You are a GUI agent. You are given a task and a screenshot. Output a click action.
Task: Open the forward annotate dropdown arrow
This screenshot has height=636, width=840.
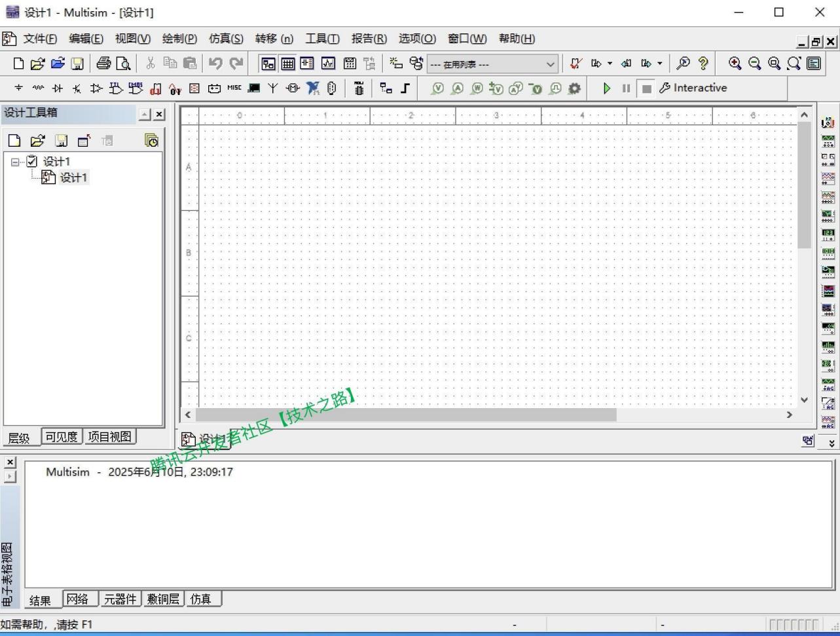tap(659, 64)
